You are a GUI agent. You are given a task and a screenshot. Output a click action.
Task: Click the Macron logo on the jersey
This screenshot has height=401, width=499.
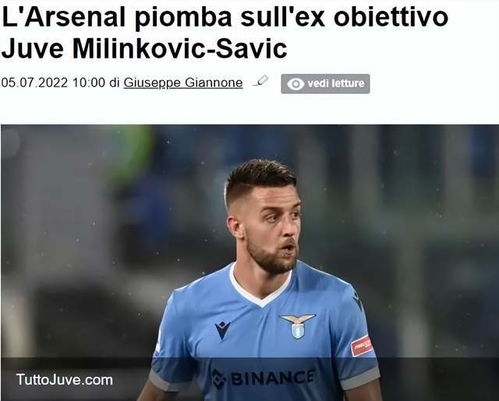point(222,330)
